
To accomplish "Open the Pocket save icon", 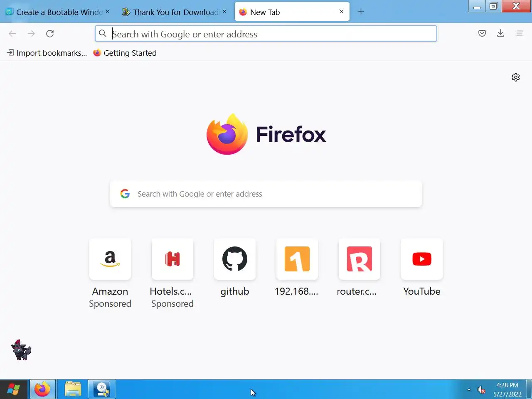I will click(x=482, y=34).
